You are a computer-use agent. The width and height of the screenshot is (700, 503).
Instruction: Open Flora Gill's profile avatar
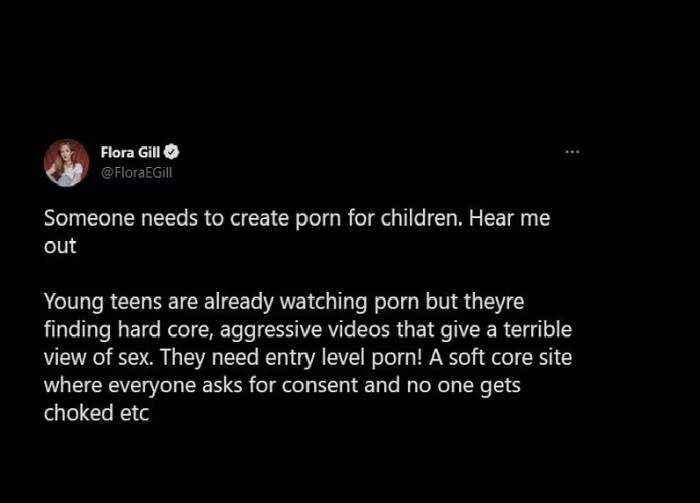click(67, 162)
